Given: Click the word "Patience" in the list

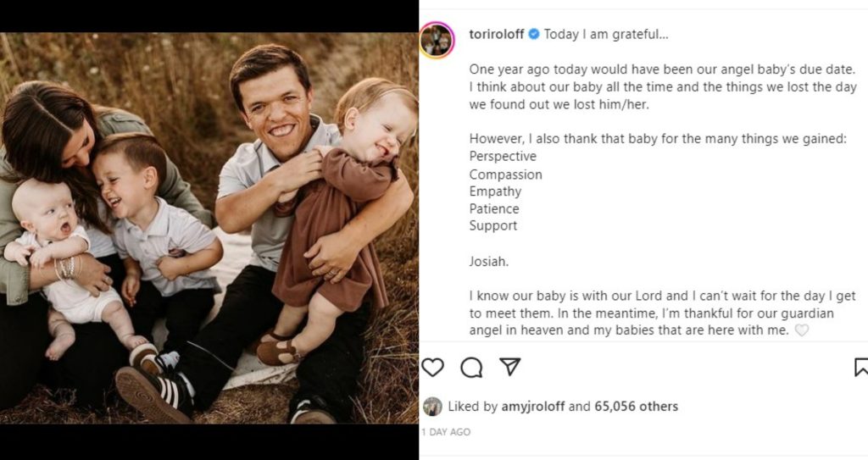Looking at the screenshot, I should pos(494,208).
